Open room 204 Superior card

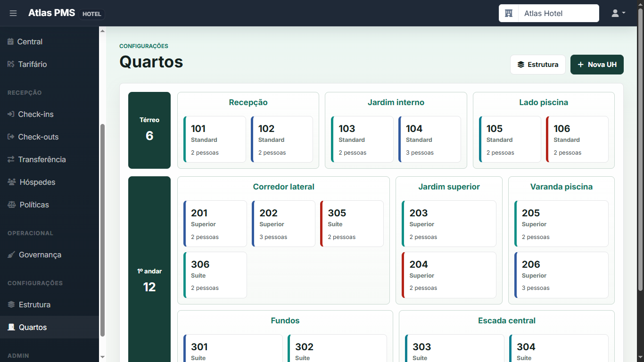[449, 275]
